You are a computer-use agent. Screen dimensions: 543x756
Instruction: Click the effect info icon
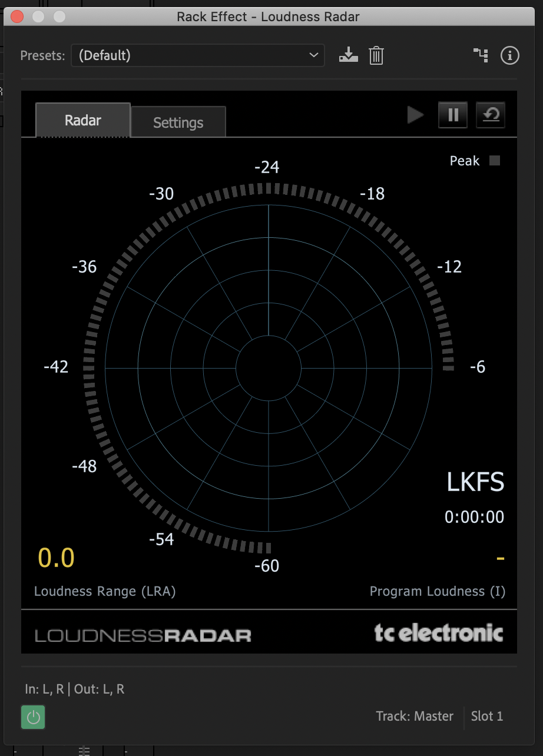click(x=509, y=55)
